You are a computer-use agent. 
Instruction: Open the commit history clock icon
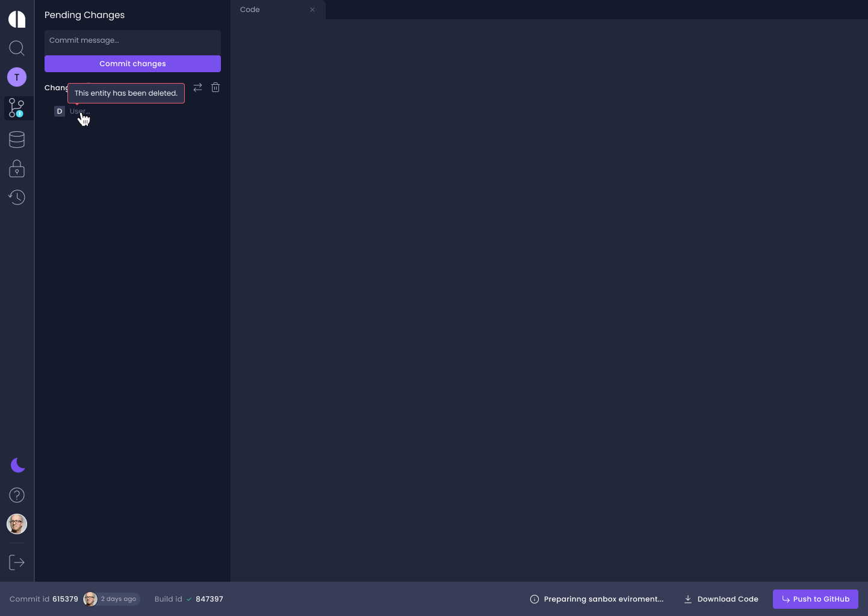(x=17, y=197)
